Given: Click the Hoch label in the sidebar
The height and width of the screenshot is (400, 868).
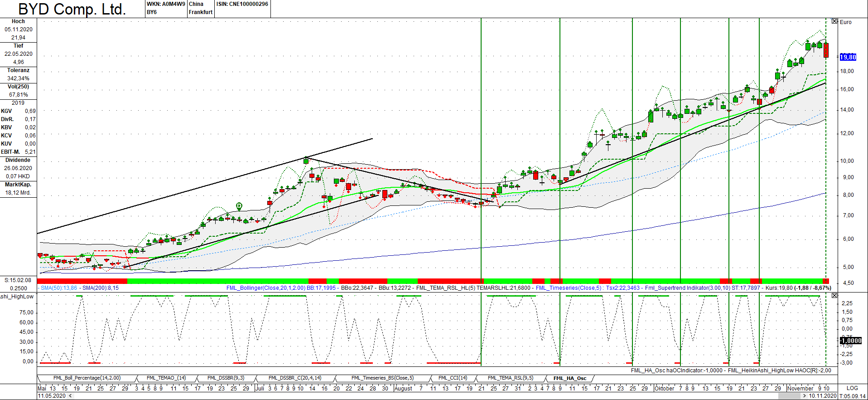Looking at the screenshot, I should coord(18,21).
